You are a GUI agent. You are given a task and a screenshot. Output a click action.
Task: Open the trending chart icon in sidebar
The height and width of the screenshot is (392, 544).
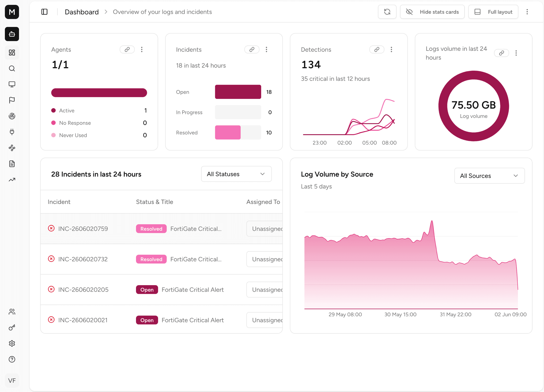click(12, 180)
